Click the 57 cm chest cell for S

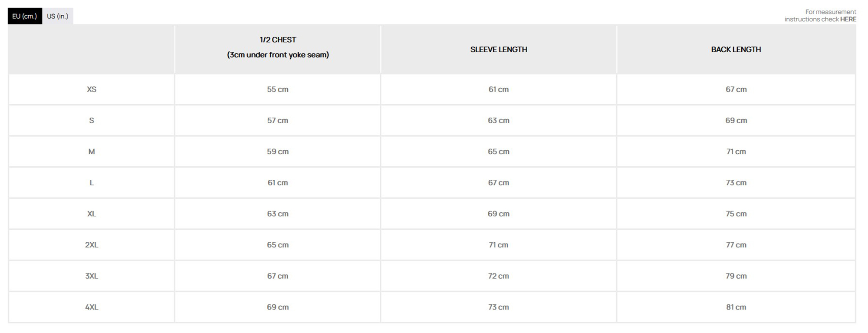278,121
